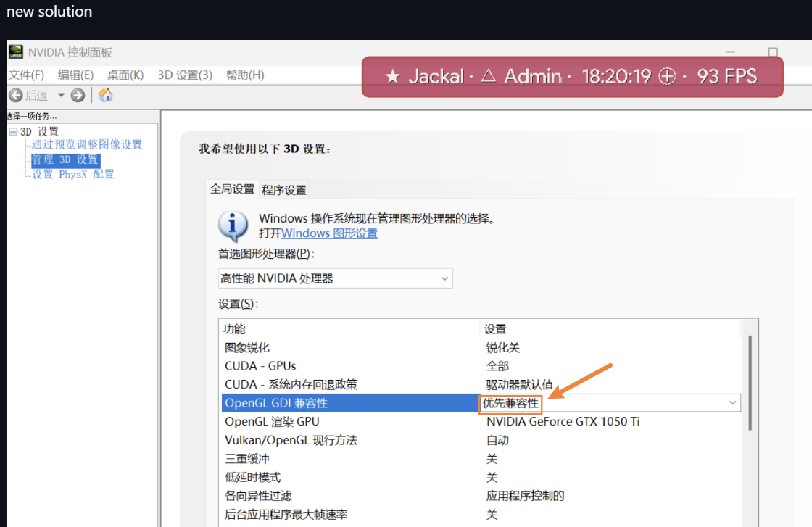812x527 pixels.
Task: Select the 低延时模式 row
Action: point(480,477)
